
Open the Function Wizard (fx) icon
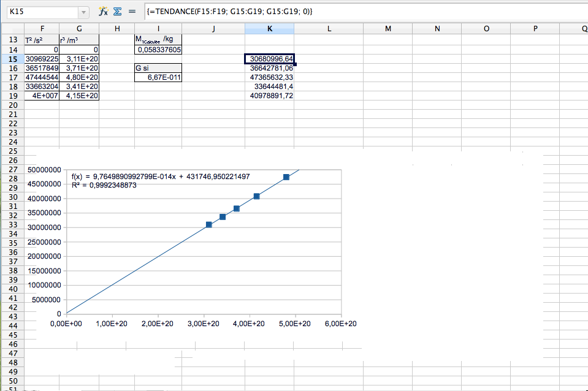tap(104, 12)
